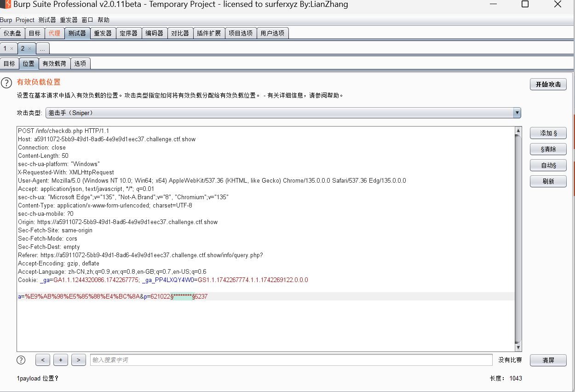Viewport: 575px width, 392px height.
Task: Switch to the 选项 sub-tab
Action: [80, 63]
